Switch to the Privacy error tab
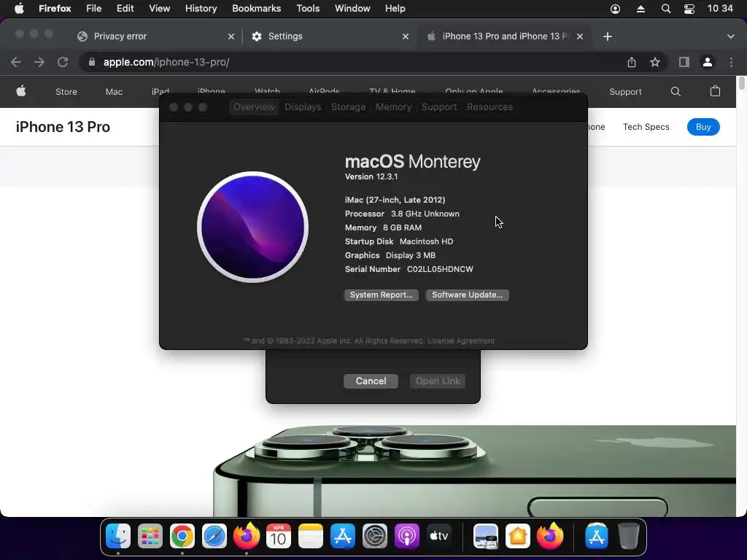Image resolution: width=747 pixels, height=560 pixels. pyautogui.click(x=120, y=36)
